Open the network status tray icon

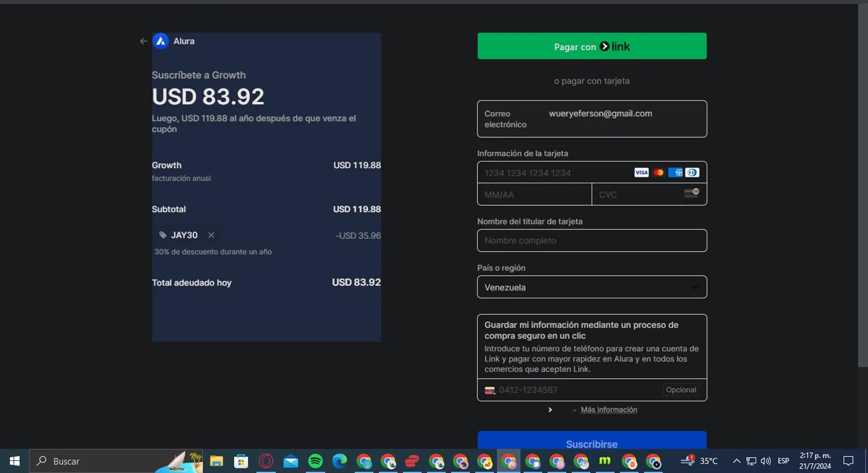(751, 461)
